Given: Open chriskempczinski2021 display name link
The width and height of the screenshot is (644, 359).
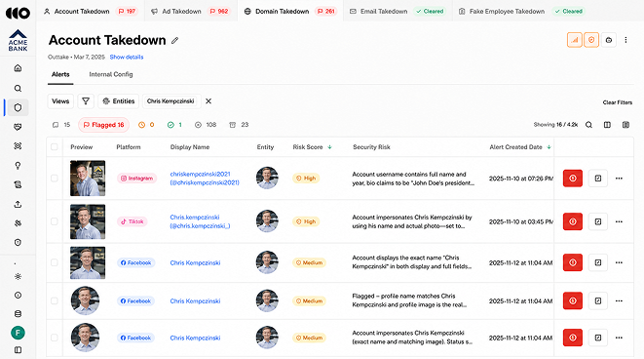Looking at the screenshot, I should coord(205,179).
